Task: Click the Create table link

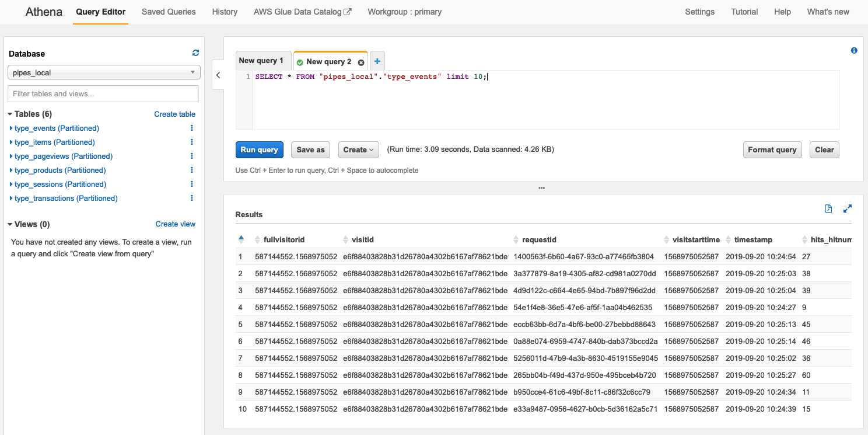Action: [x=174, y=114]
